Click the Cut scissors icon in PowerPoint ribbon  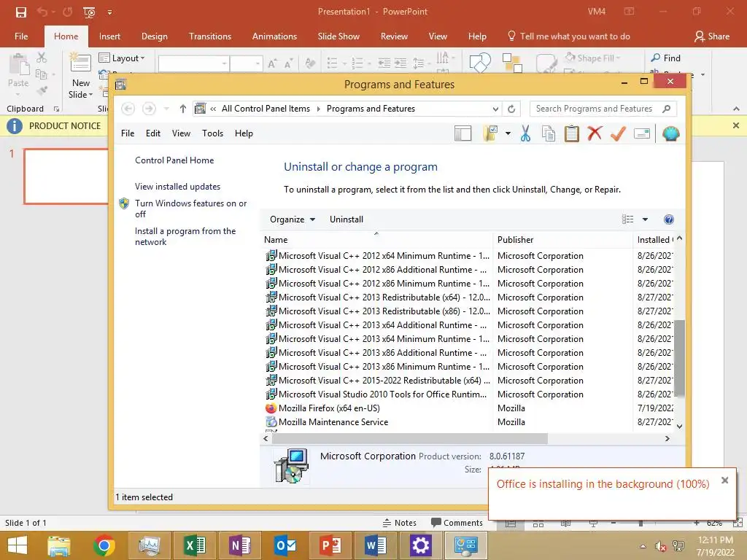tap(42, 58)
